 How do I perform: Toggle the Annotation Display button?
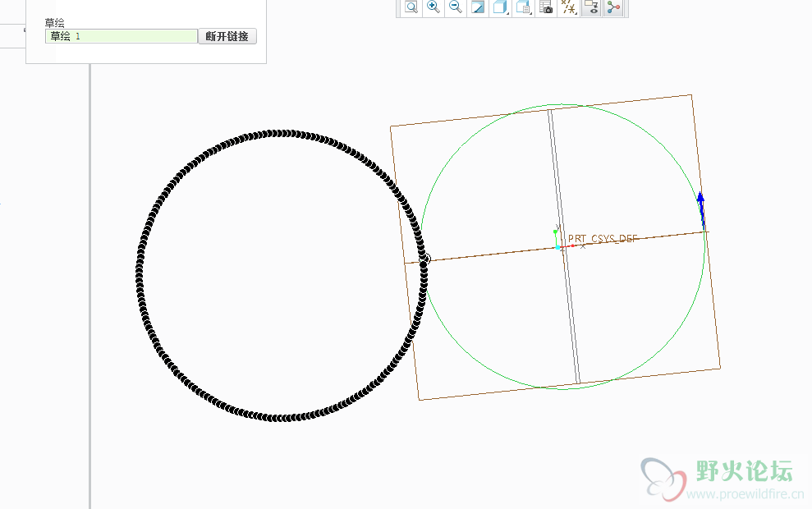(590, 7)
